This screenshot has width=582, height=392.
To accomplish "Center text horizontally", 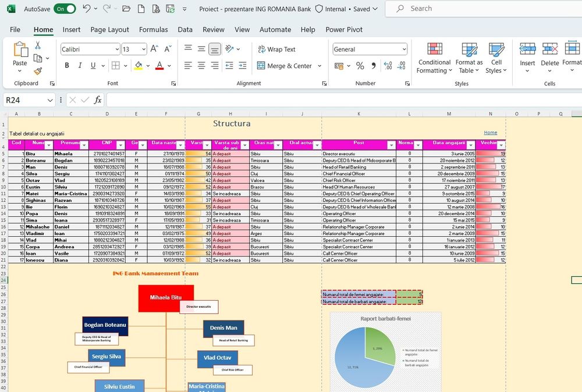I will [201, 66].
